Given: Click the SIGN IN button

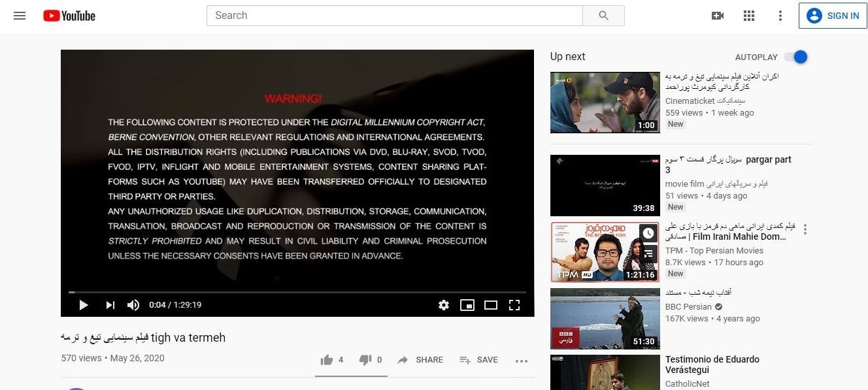Looking at the screenshot, I should [x=833, y=16].
